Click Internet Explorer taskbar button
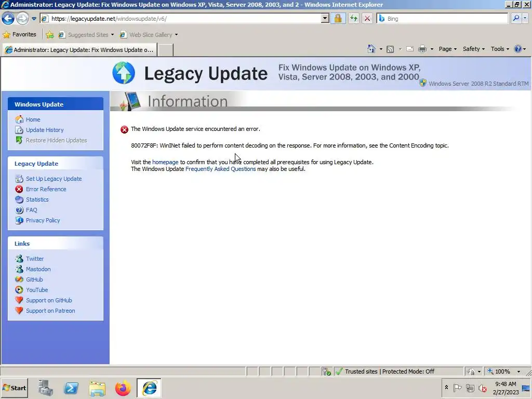Screen dimensions: 532x399 (x=149, y=388)
